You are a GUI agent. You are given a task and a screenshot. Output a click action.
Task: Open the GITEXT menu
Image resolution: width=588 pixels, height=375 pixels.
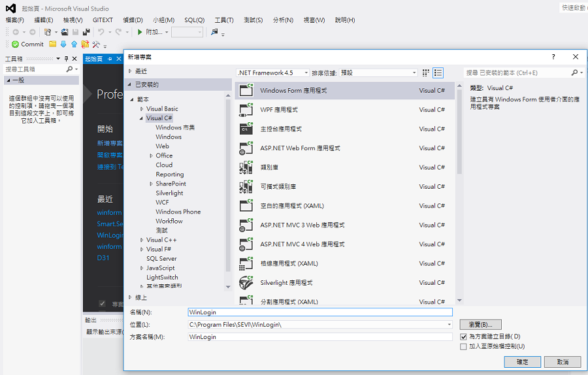click(x=103, y=20)
